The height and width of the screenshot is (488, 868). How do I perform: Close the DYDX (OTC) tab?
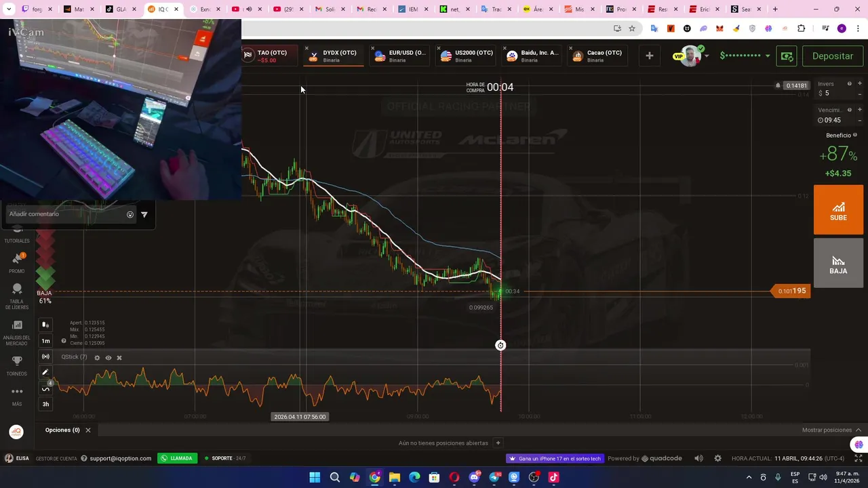tap(307, 48)
